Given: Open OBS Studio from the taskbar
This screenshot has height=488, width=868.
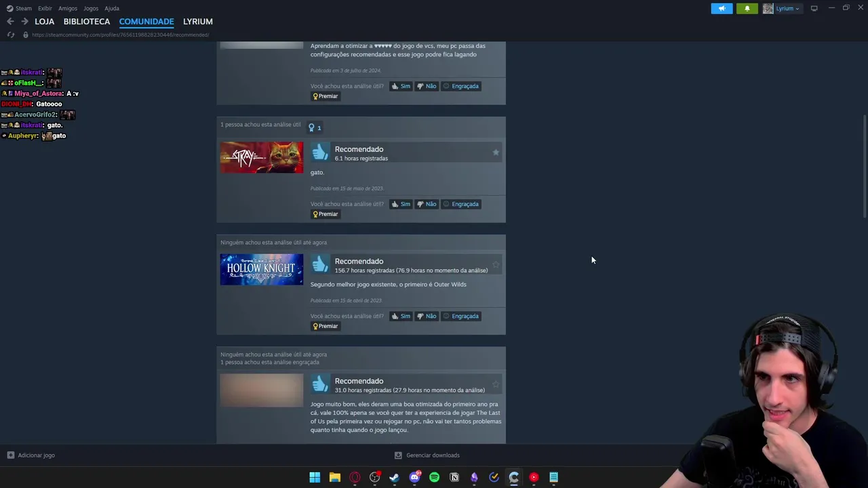Looking at the screenshot, I should [x=374, y=477].
